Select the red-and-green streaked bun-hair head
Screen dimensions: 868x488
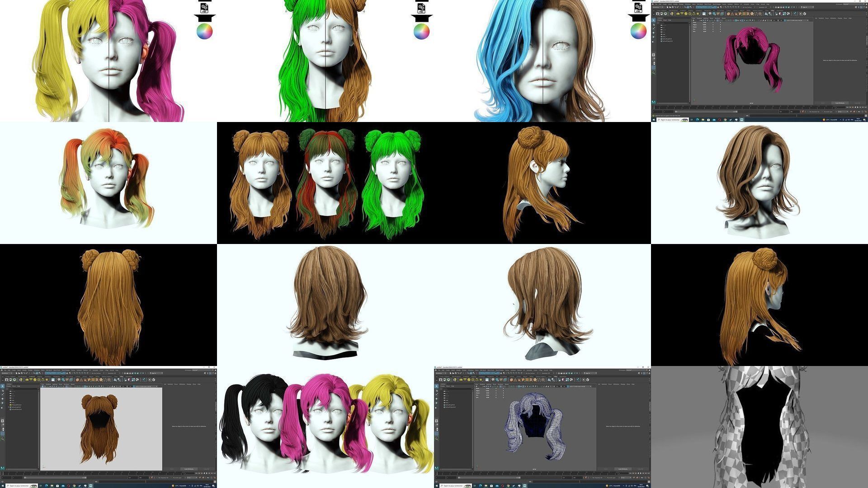[x=326, y=184]
